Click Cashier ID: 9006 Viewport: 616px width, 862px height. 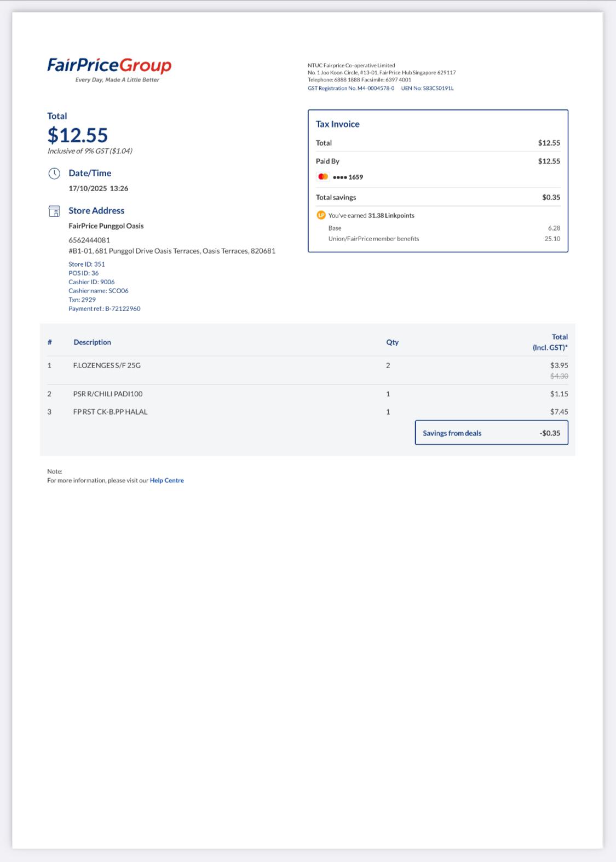pyautogui.click(x=91, y=282)
